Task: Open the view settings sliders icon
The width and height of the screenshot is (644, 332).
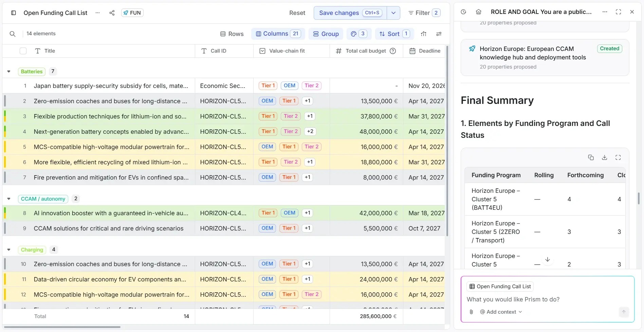Action: 439,34
